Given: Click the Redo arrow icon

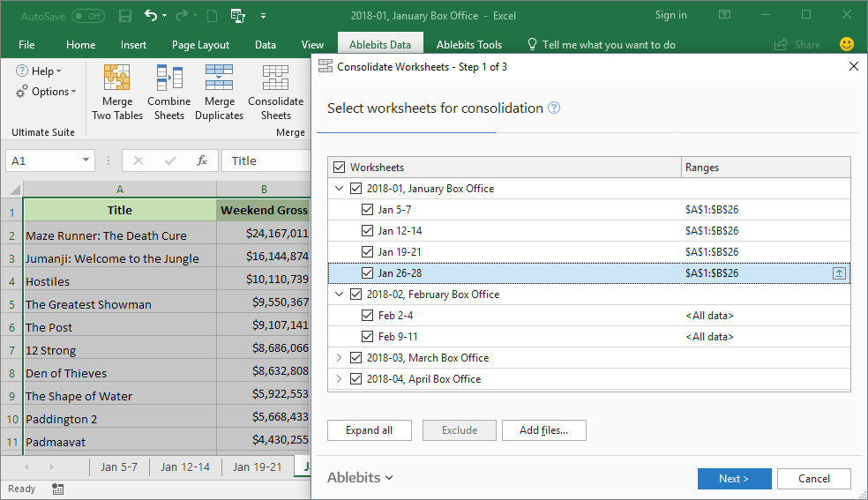Looking at the screenshot, I should [x=181, y=16].
